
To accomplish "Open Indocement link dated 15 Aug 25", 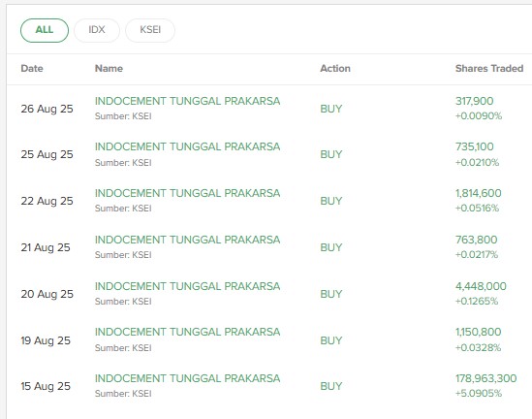I will (x=187, y=378).
